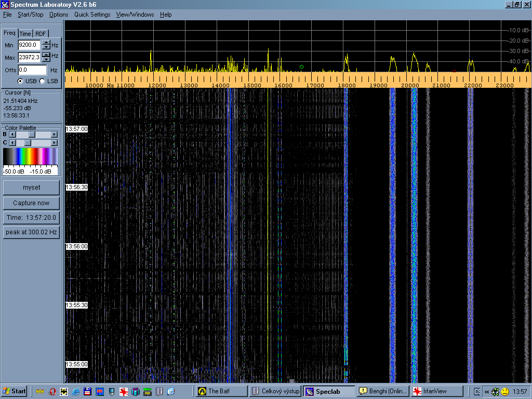Click right arrow of B brightness slider

[x=54, y=135]
